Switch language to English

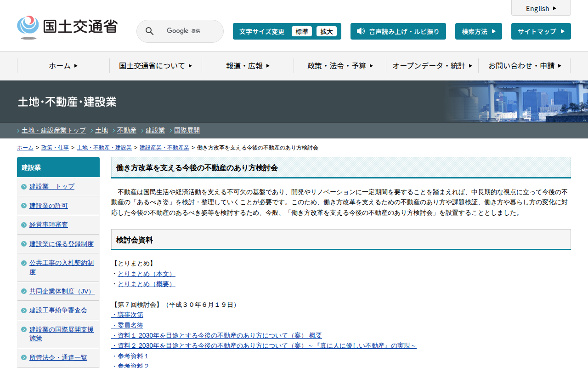541,8
